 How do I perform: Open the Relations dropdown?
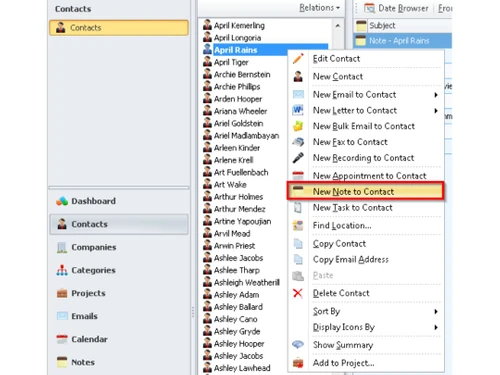[x=319, y=8]
